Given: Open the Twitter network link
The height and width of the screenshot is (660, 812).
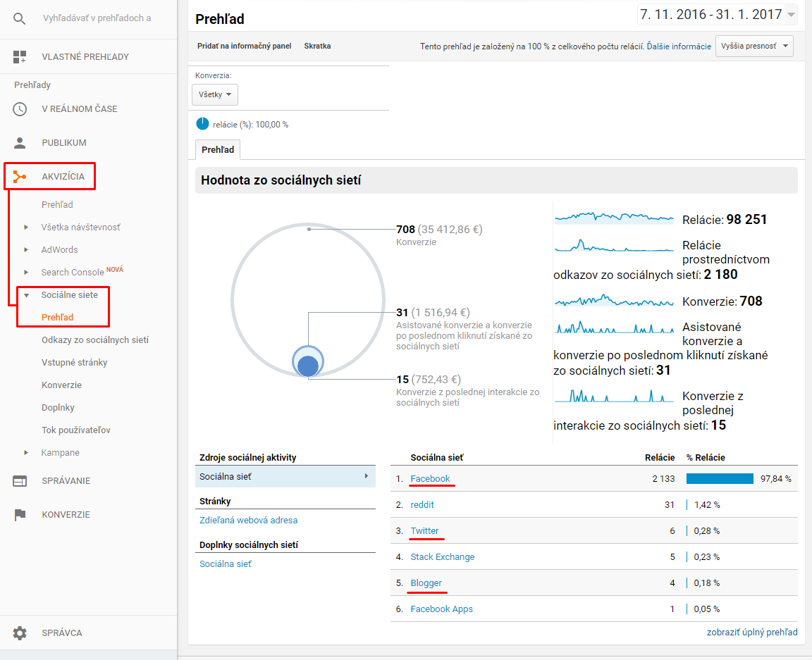Looking at the screenshot, I should (424, 530).
